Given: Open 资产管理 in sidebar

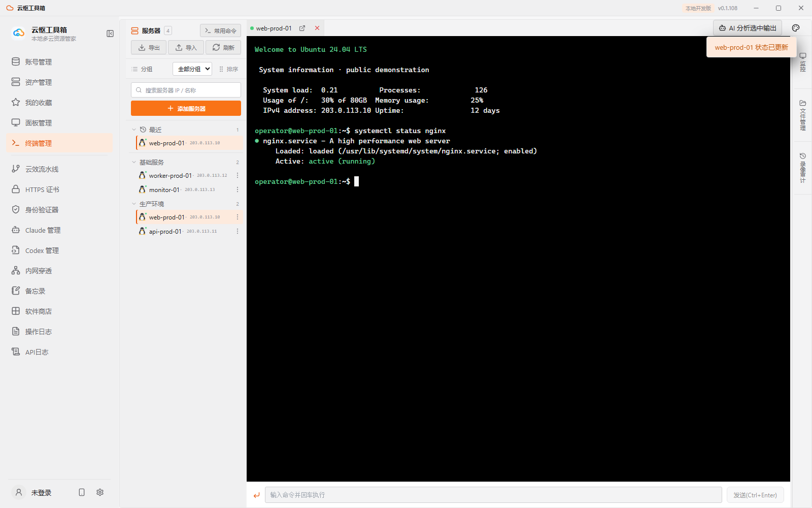Looking at the screenshot, I should [x=59, y=82].
